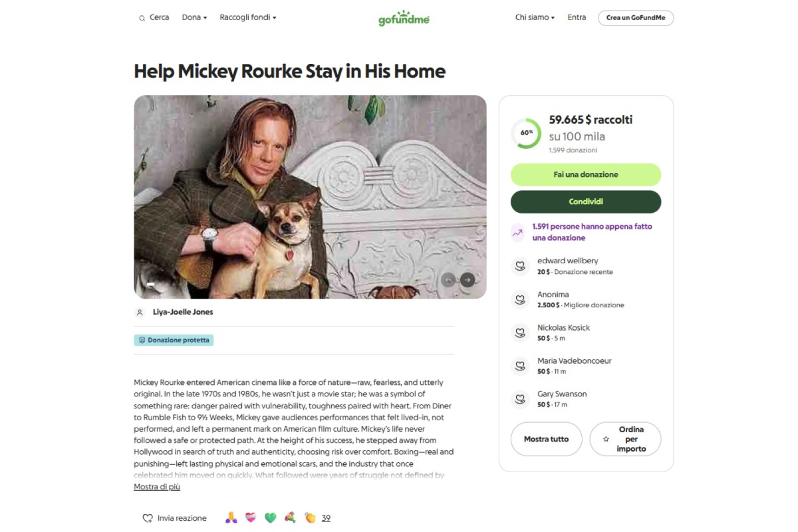This screenshot has width=798, height=532.
Task: Click Fai una donazione button
Action: click(585, 174)
